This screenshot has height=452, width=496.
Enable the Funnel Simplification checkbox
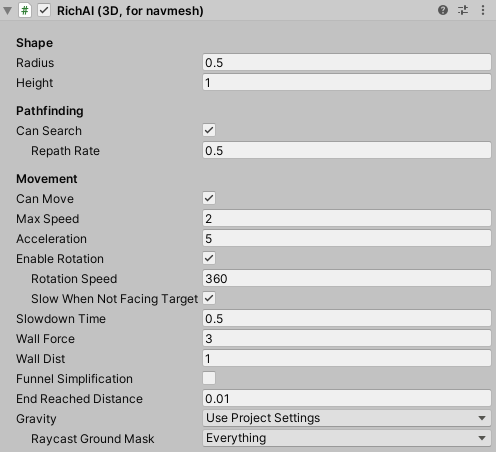[209, 378]
